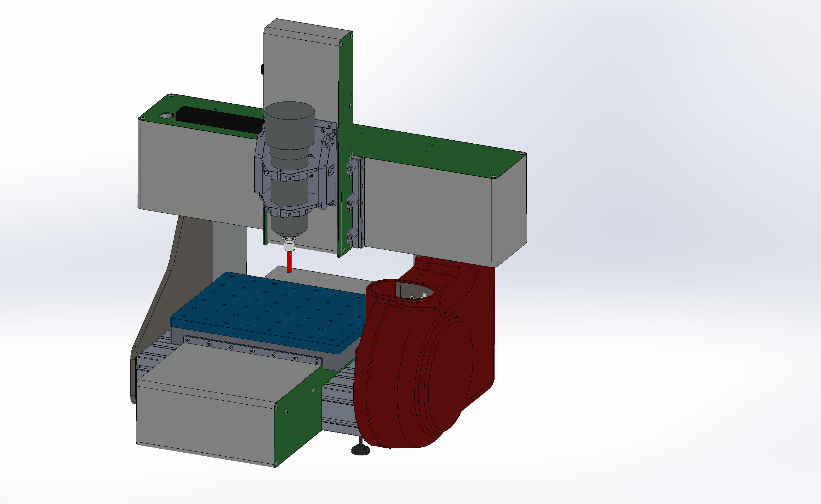The image size is (821, 504).
Task: Click the white collet nut under spindle
Action: coord(289,247)
